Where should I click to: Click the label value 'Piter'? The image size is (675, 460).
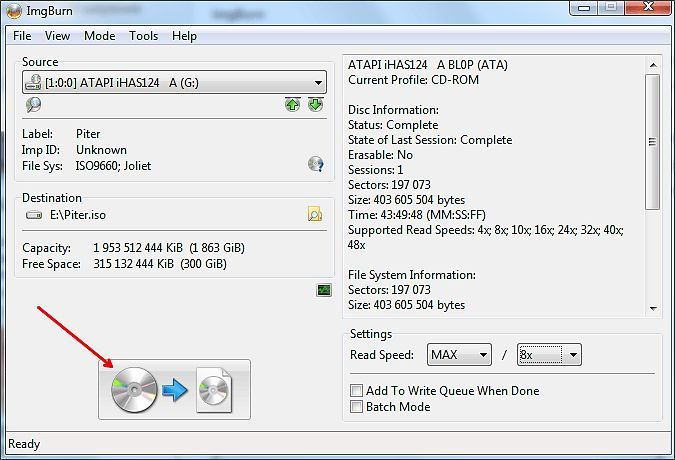[x=88, y=134]
